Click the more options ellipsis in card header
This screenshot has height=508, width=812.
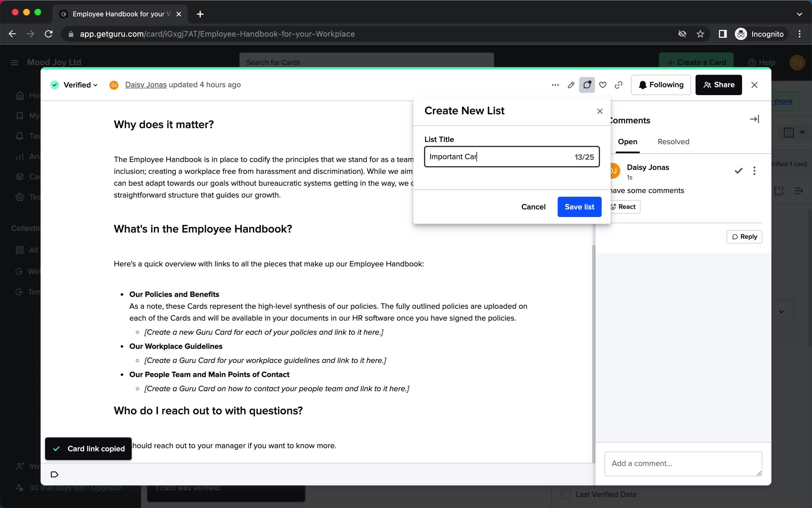(555, 85)
